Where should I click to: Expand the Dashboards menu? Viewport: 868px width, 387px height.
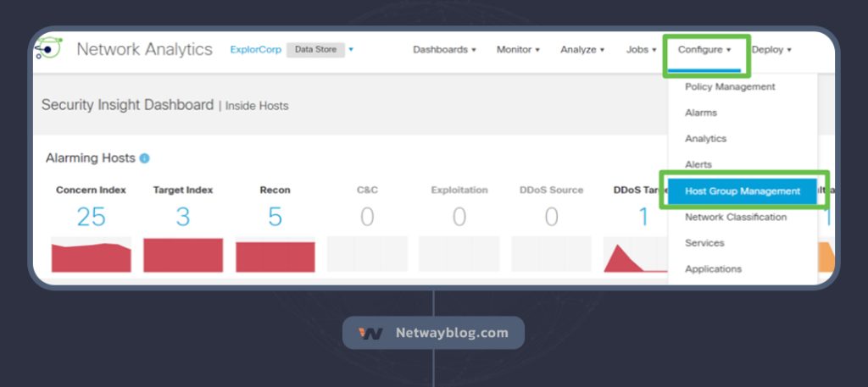tap(444, 50)
